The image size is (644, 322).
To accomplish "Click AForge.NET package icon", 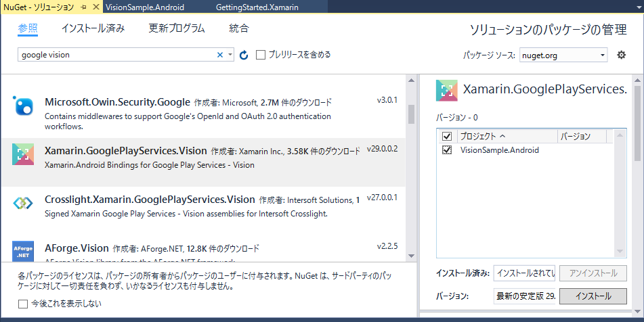I will tap(23, 252).
